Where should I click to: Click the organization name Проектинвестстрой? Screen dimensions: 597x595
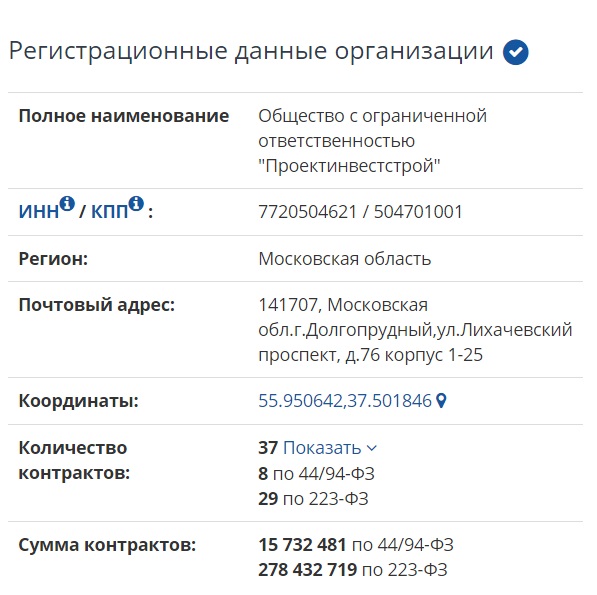(x=349, y=166)
